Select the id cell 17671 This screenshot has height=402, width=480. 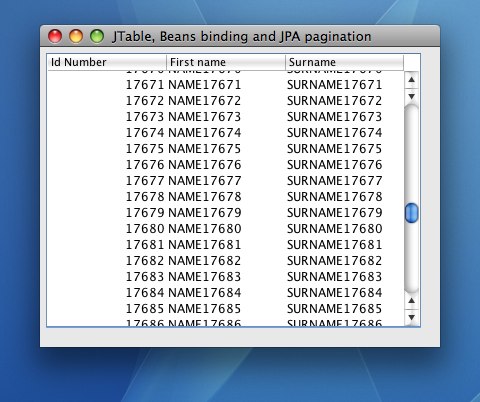pyautogui.click(x=107, y=85)
